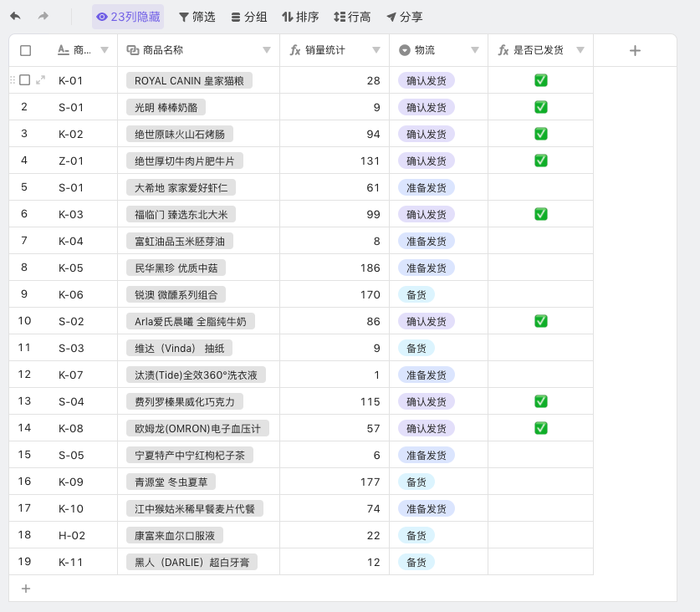The height and width of the screenshot is (612, 700).
Task: Open the 分组 grouping menu
Action: tap(248, 17)
